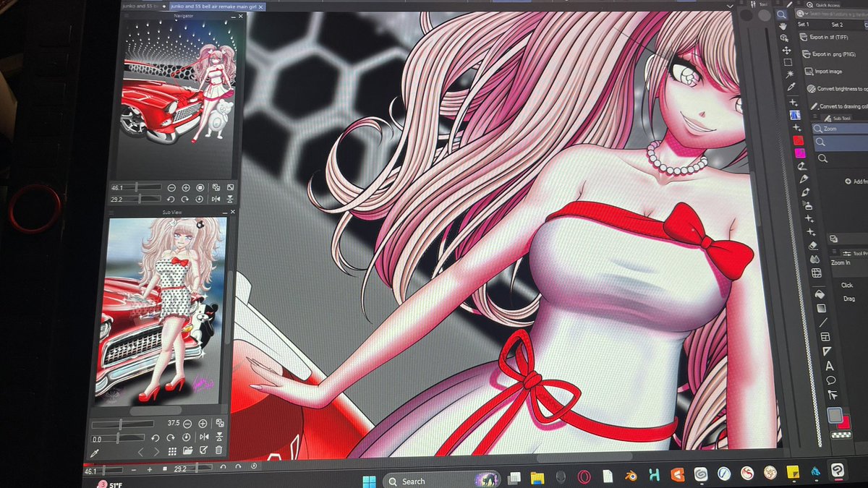Click Convert brightness to opacity
Viewport: 868px width, 488px height.
[x=838, y=88]
